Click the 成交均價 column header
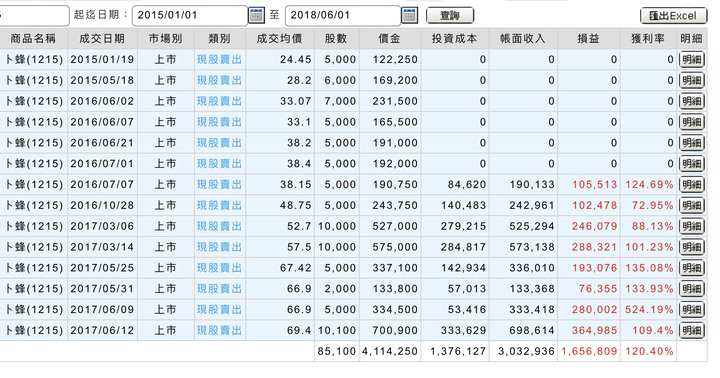This screenshot has height=378, width=720. (280, 39)
